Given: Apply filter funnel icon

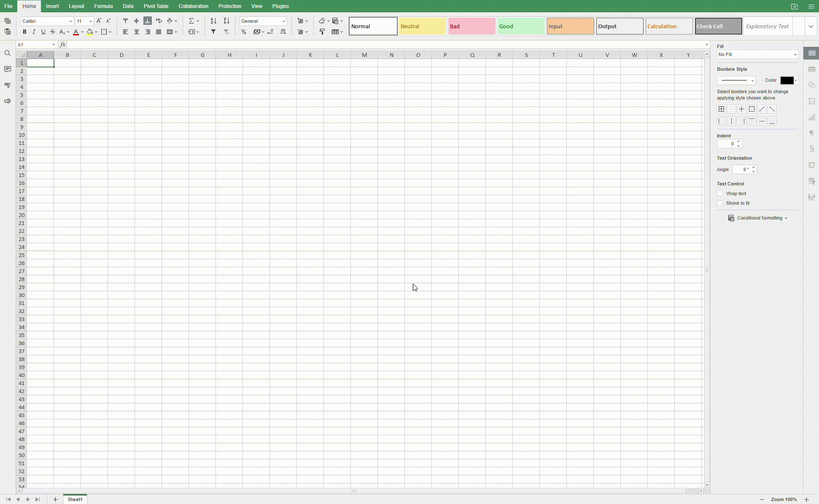Looking at the screenshot, I should pyautogui.click(x=213, y=32).
